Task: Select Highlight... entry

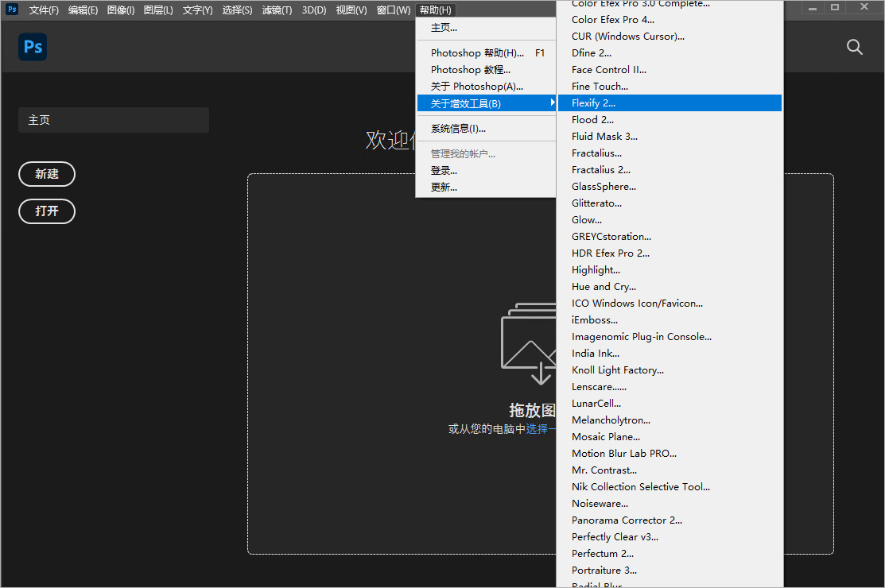Action: [670, 270]
